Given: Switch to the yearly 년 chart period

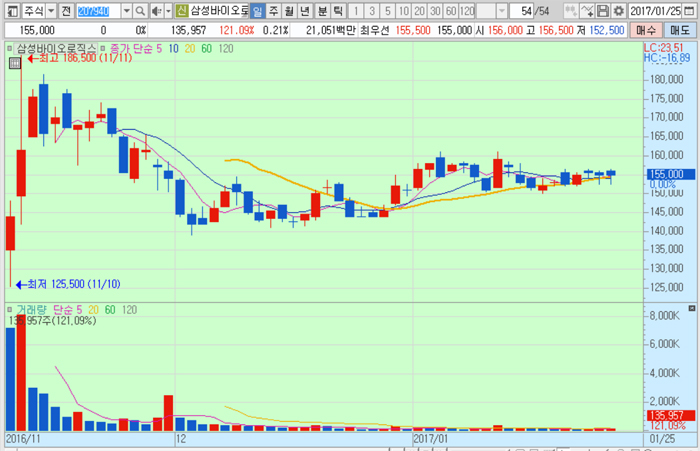Looking at the screenshot, I should (x=305, y=11).
